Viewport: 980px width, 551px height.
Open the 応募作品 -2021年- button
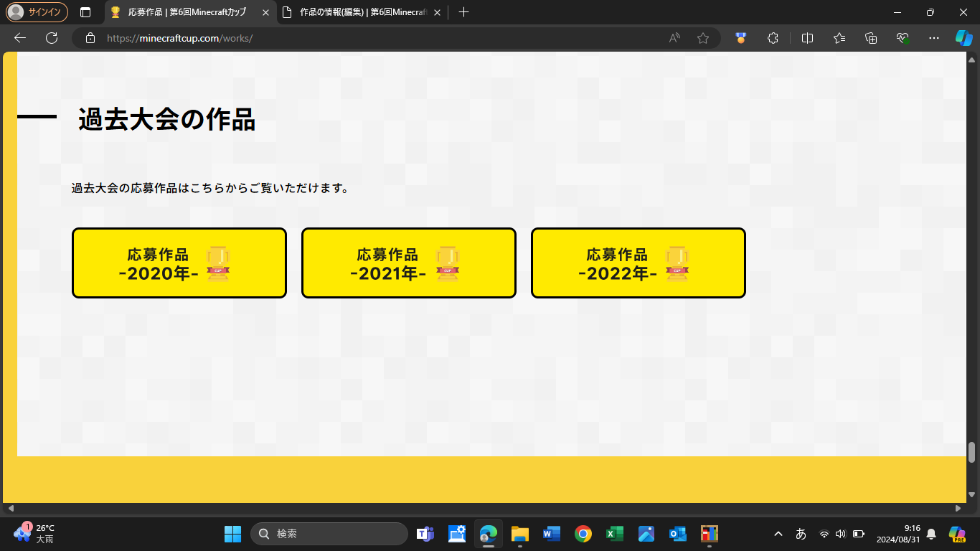pos(409,263)
